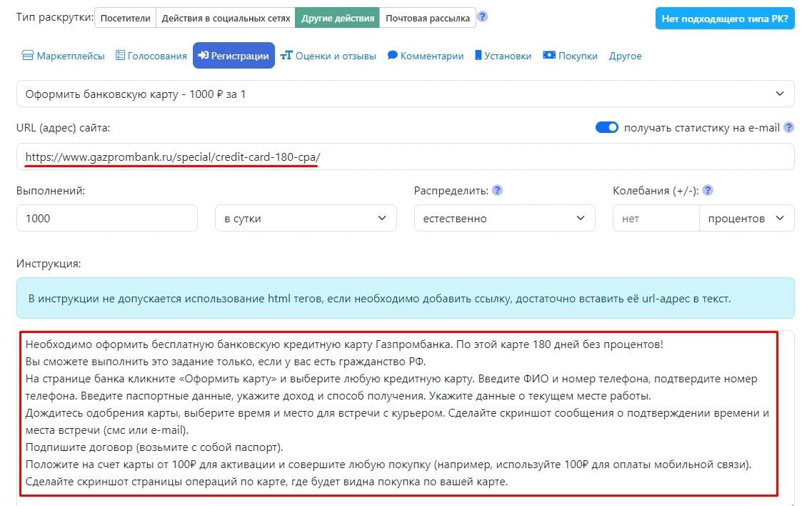Expand the task type dropdown Оформить банковскую карту

coord(405,94)
